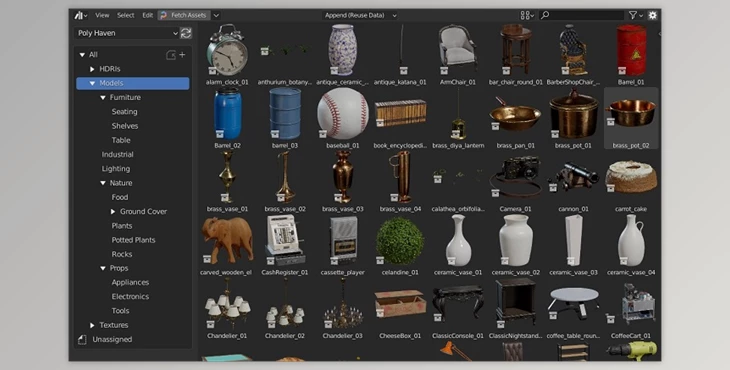Select the Appliances catalog
Viewport: 730px width, 370px height.
click(x=130, y=283)
